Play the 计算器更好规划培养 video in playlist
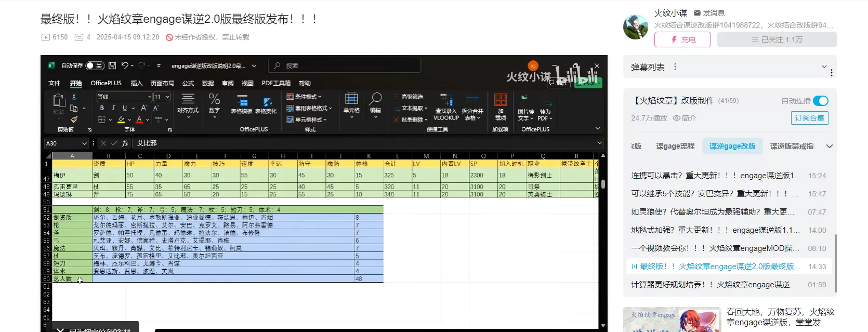The width and height of the screenshot is (868, 332). (729, 285)
